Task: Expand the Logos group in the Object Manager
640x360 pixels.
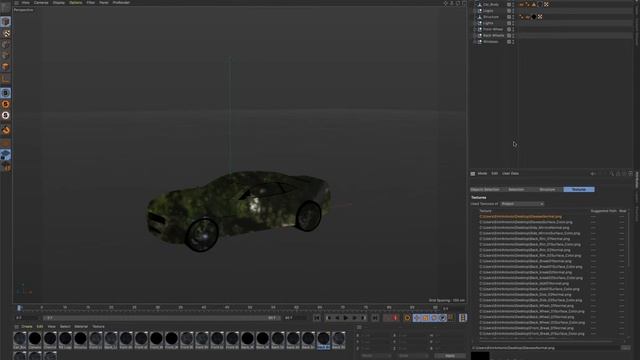Action: [475, 11]
